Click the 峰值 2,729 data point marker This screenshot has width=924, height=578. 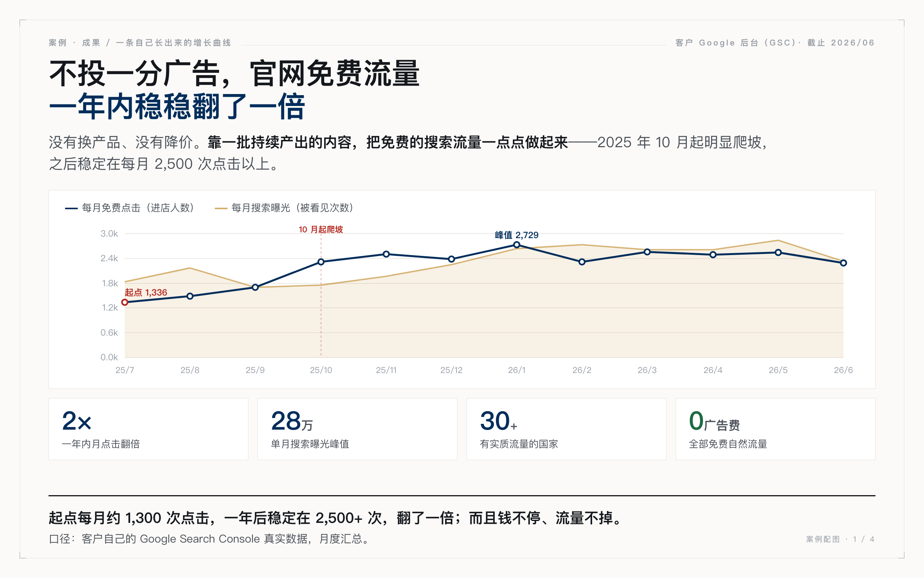(517, 245)
